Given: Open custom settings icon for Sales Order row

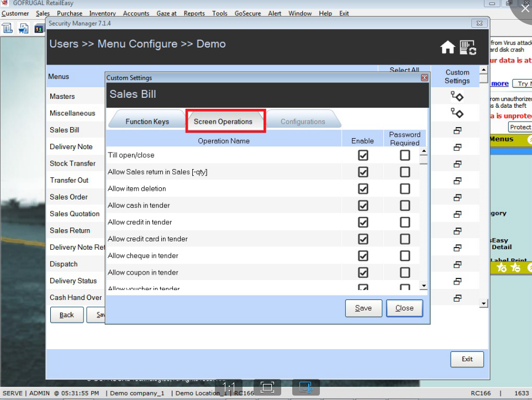Looking at the screenshot, I should [457, 197].
